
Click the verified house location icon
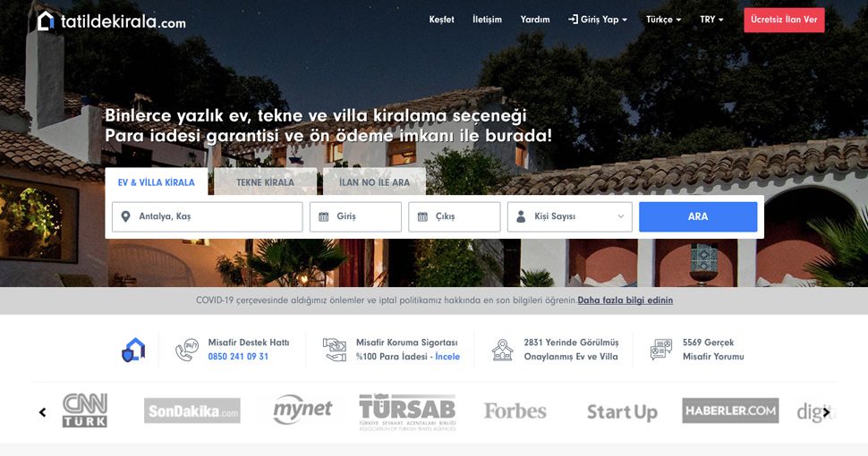(x=503, y=350)
